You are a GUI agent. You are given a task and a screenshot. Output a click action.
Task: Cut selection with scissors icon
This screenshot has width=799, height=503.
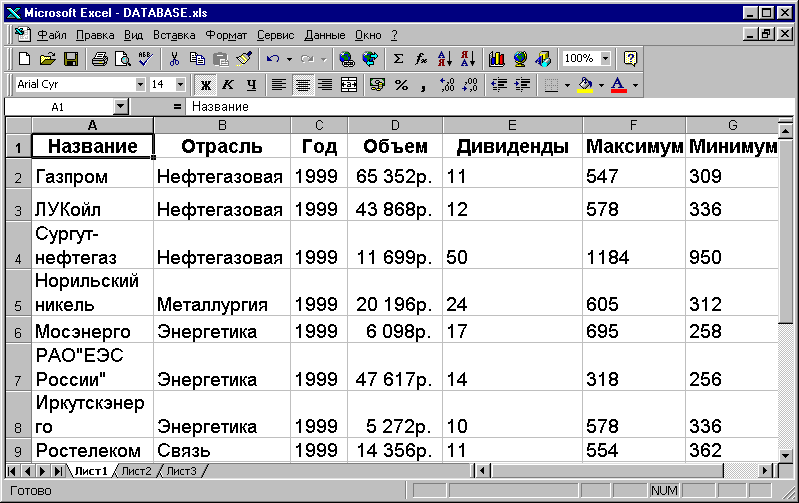pyautogui.click(x=174, y=59)
